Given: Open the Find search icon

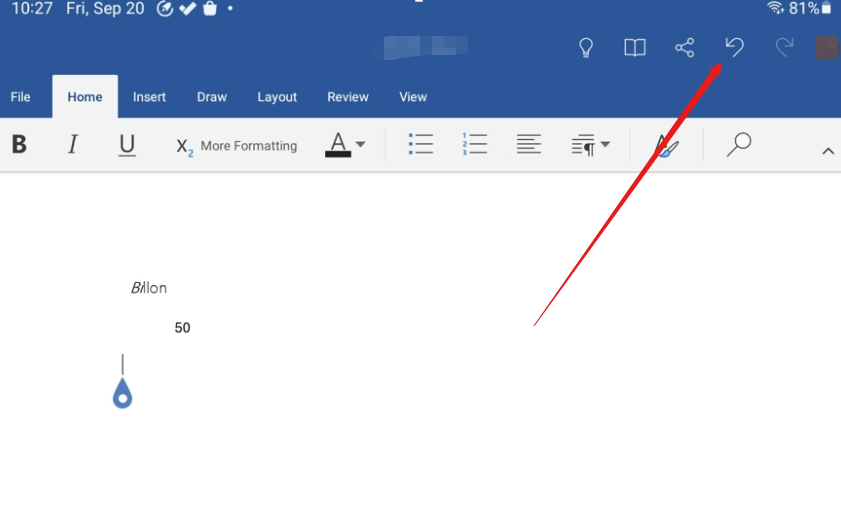Looking at the screenshot, I should click(x=739, y=144).
